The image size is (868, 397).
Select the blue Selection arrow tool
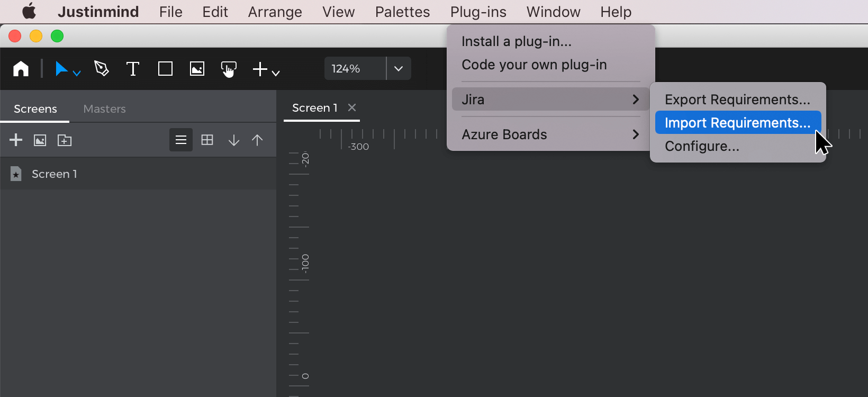coord(61,69)
